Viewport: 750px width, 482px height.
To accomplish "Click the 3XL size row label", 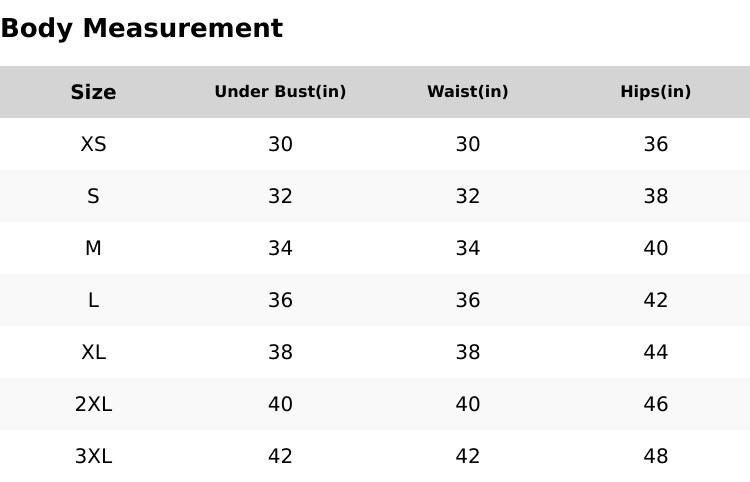I will pyautogui.click(x=93, y=456).
